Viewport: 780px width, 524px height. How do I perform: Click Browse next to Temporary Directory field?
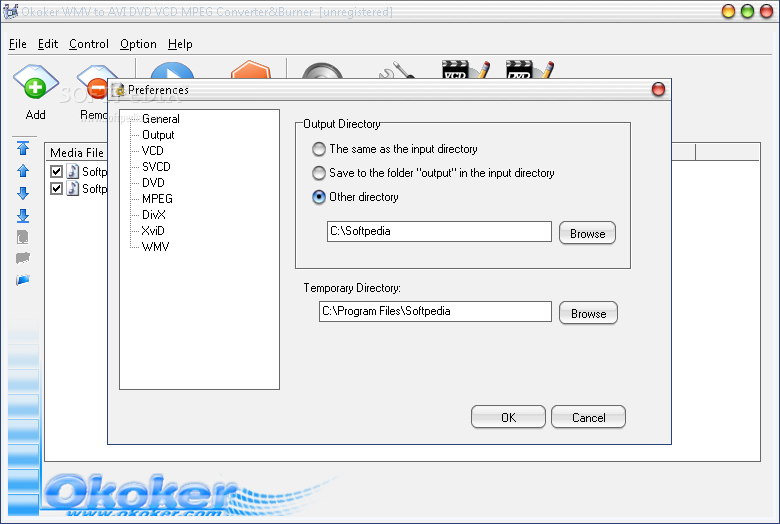point(588,313)
